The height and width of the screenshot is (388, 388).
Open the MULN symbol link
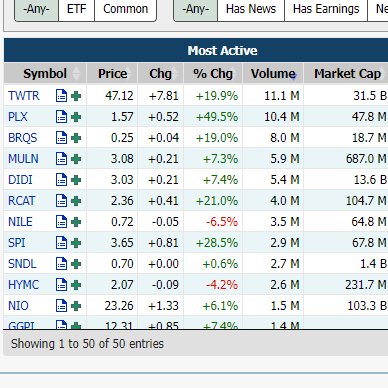pos(23,159)
